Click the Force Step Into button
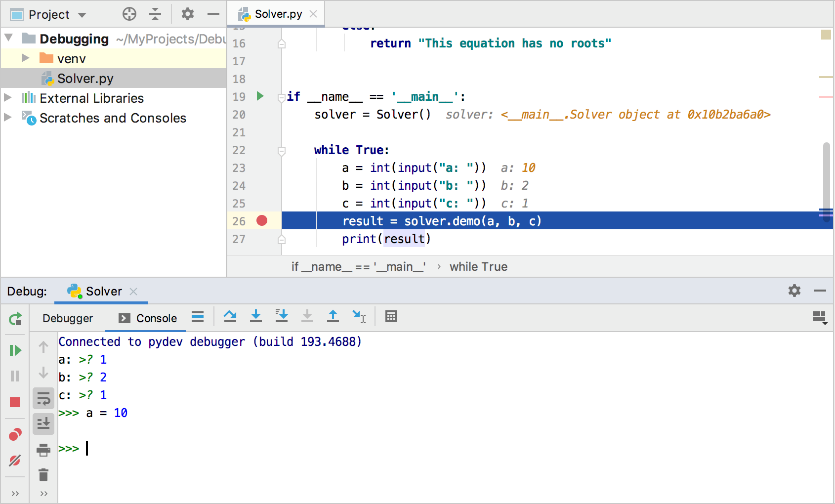Viewport: 835px width, 504px height. pyautogui.click(x=307, y=316)
